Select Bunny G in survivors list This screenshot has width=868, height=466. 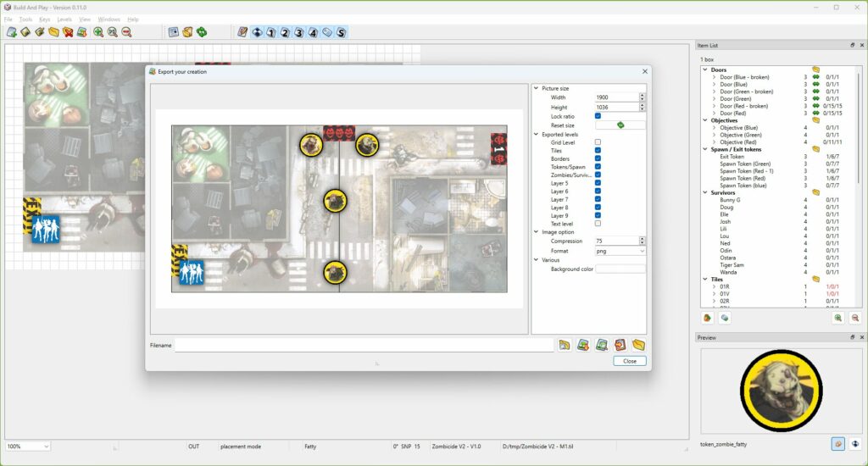[730, 200]
